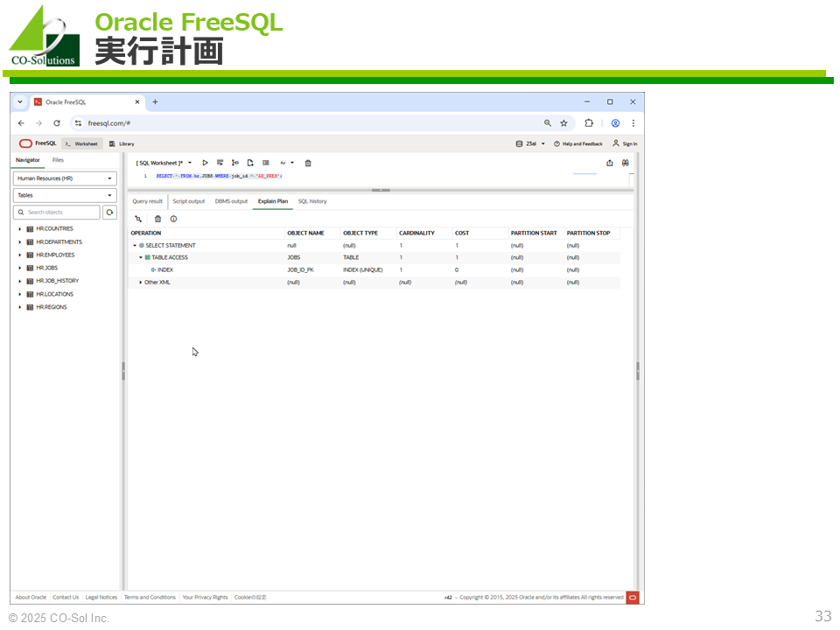
Task: Click the share icon in worksheet toolbar
Action: 609,163
